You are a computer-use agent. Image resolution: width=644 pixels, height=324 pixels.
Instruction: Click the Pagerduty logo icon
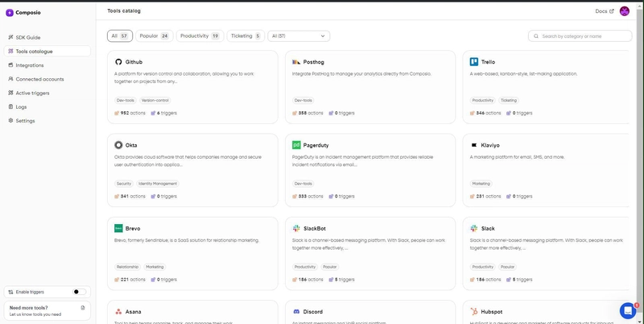coord(296,145)
